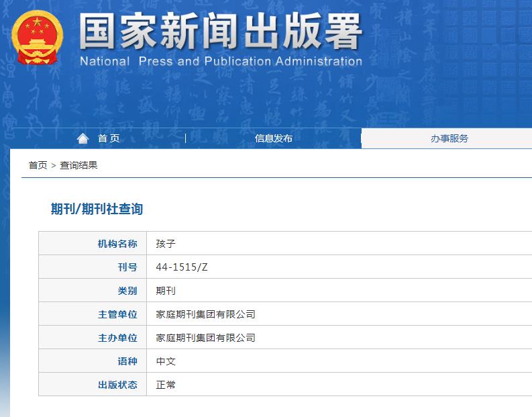Click the 机构名称 row label
This screenshot has height=417, width=532.
coord(117,244)
